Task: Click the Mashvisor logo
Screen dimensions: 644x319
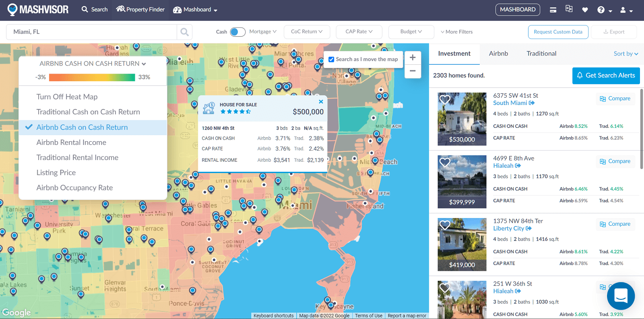Action: (38, 9)
